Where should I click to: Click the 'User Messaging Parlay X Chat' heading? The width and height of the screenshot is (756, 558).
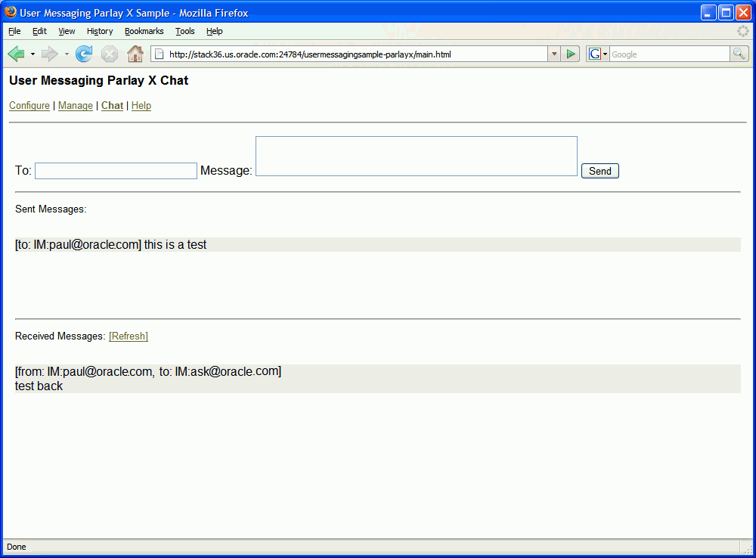coord(99,81)
